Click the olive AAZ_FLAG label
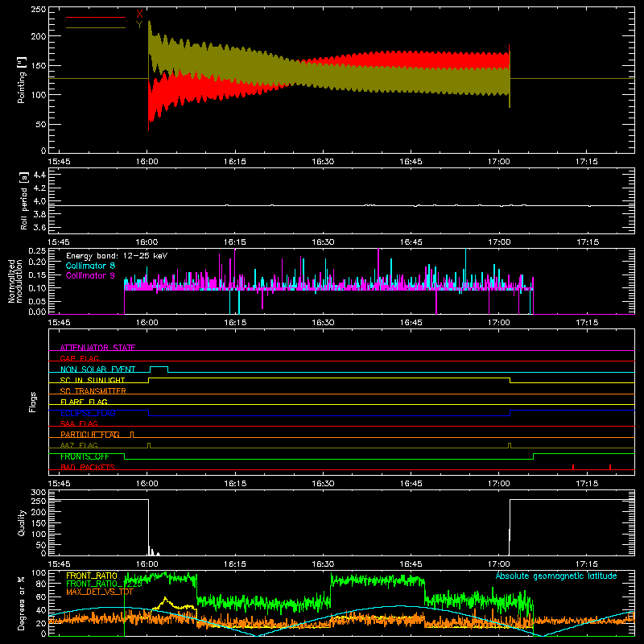The width and height of the screenshot is (644, 644). (79, 445)
